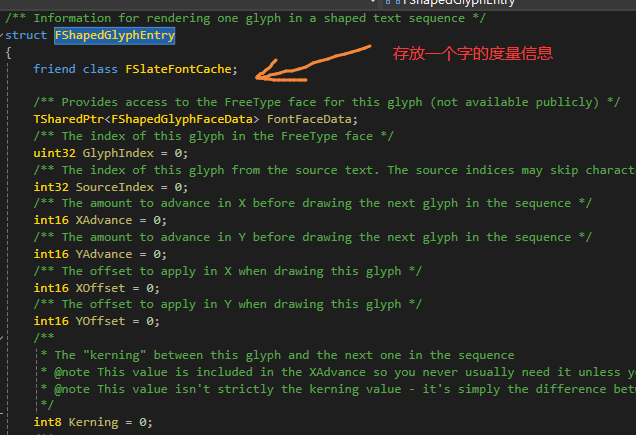Screen dimensions: 636x435
Task: Click the TSharedPtr type identifier
Action: [69, 119]
